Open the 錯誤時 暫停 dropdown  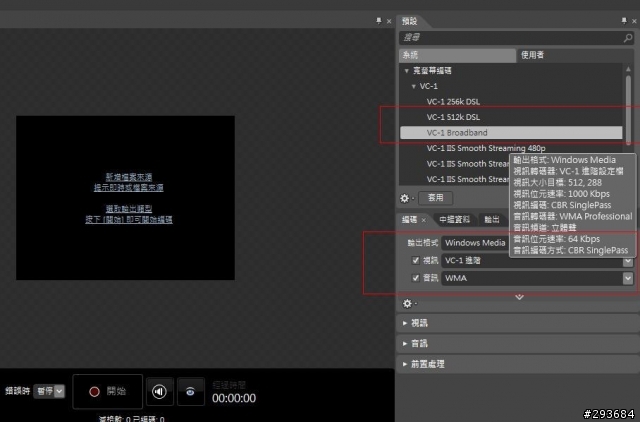pos(49,391)
